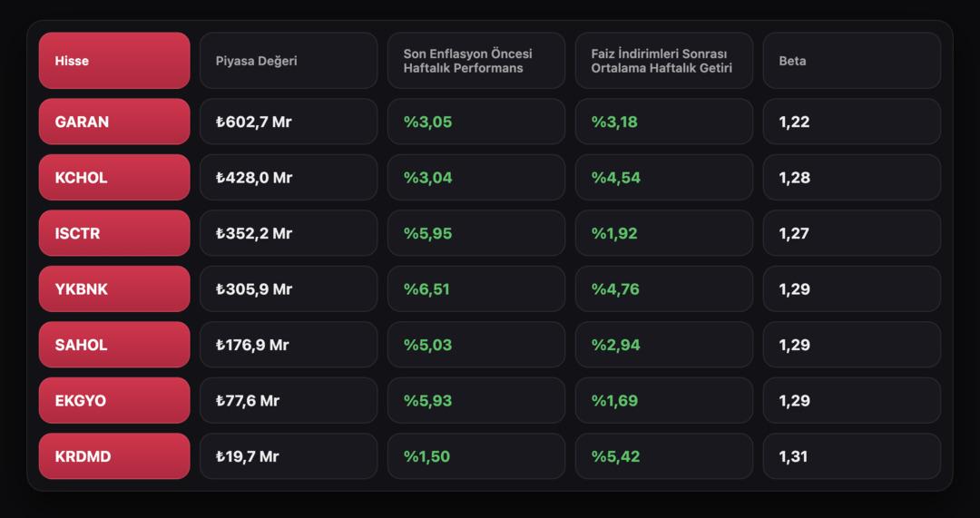Image resolution: width=980 pixels, height=518 pixels.
Task: Click the ₺176,9 Mr market value cell
Action: pos(289,345)
